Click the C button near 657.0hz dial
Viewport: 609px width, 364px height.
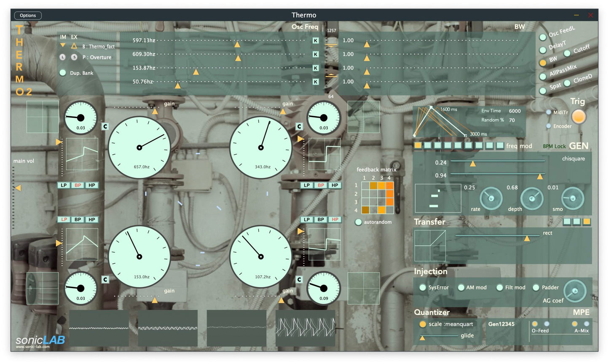(105, 126)
